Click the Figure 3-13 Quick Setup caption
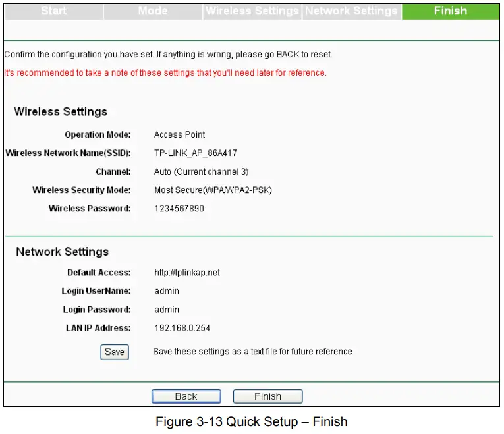The height and width of the screenshot is (434, 504). click(252, 421)
